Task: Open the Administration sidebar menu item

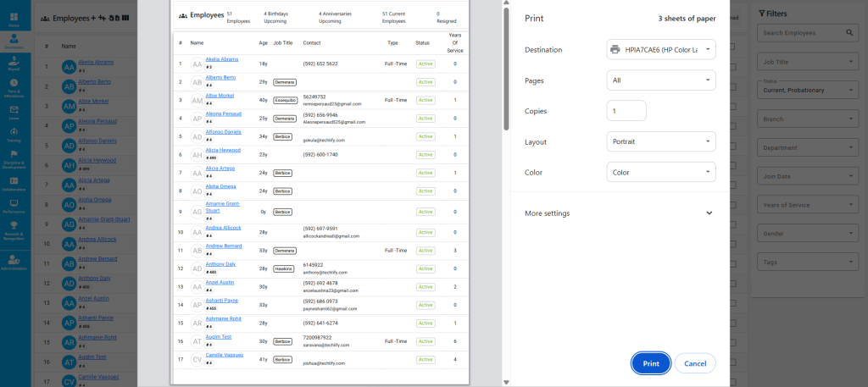Action: [x=14, y=259]
